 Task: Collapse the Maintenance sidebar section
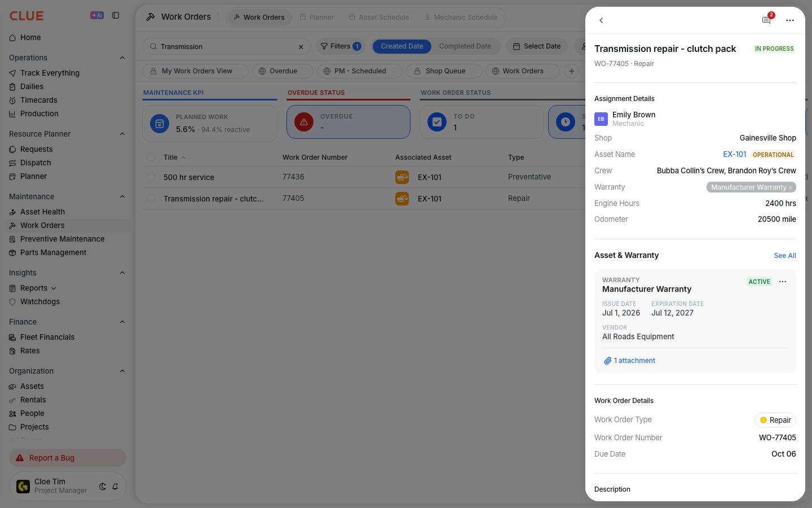(122, 196)
